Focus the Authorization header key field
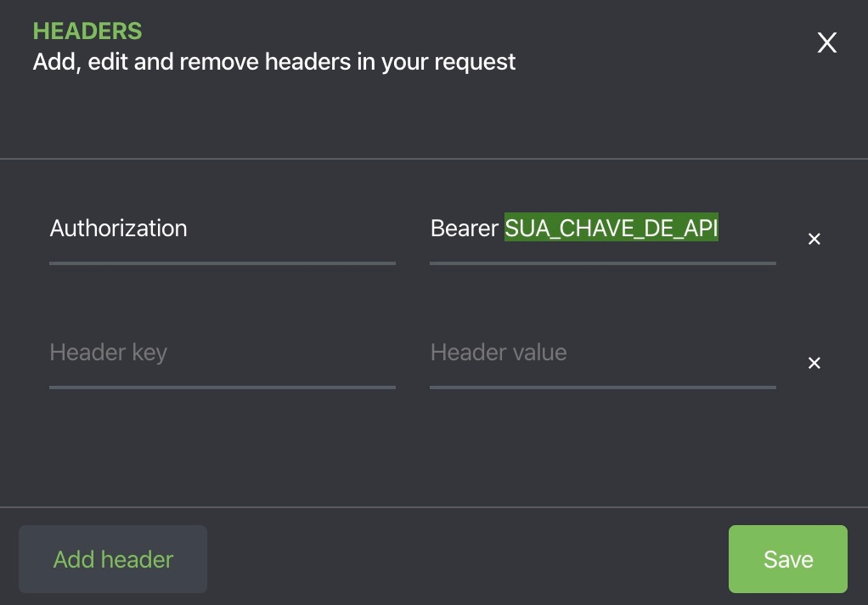868x605 pixels. coord(222,229)
